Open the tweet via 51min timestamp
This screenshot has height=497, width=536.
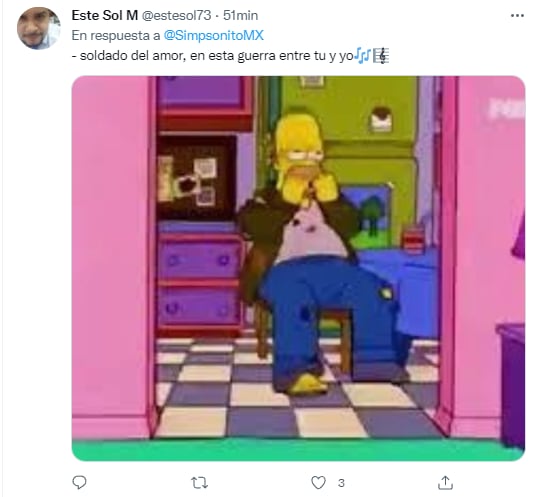(240, 15)
